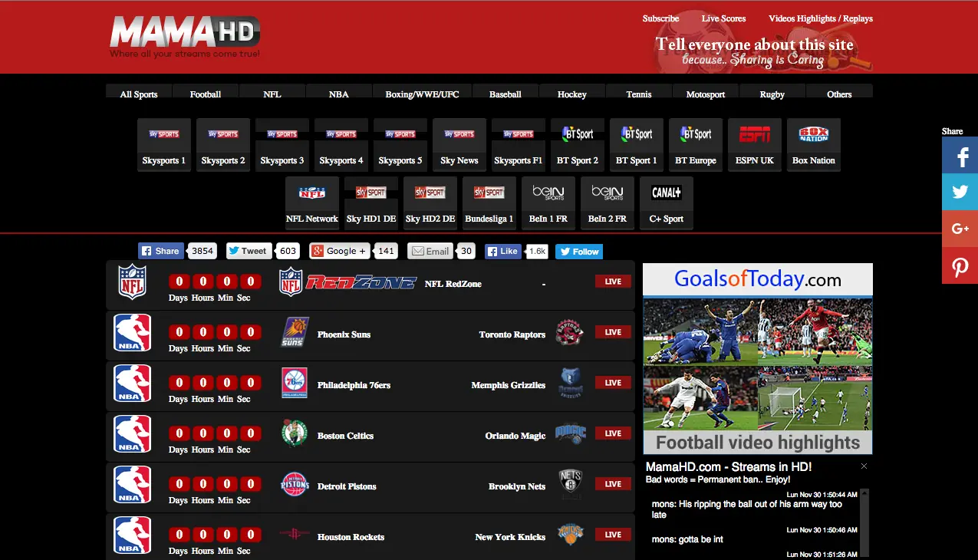Select the NBA tab
The height and width of the screenshot is (560, 978).
pos(339,91)
